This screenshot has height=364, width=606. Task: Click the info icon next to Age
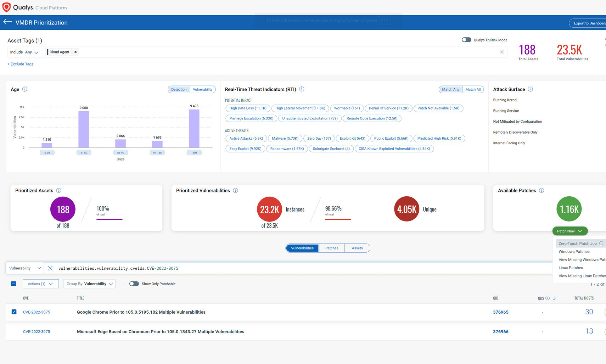click(25, 89)
